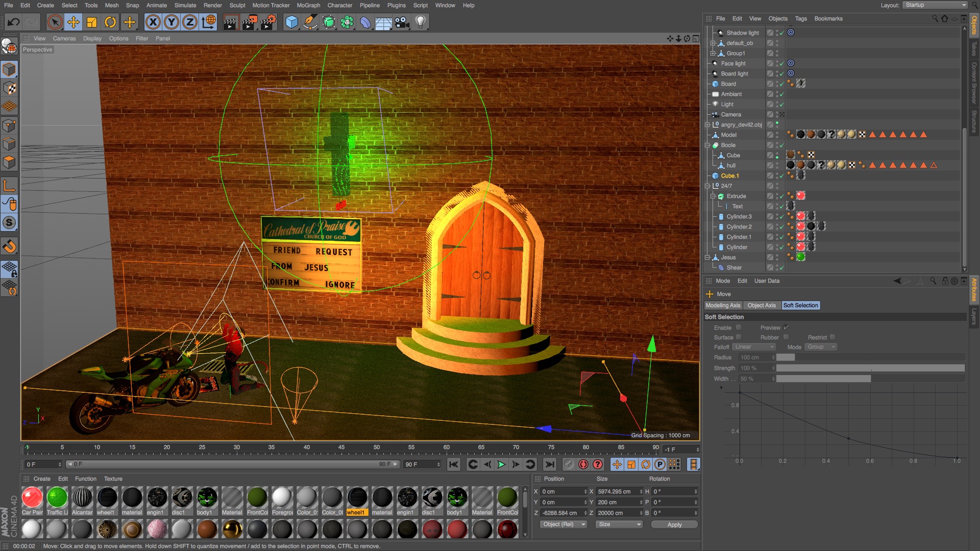Select the Car Paint material thumbnail
The image size is (980, 551).
(x=32, y=497)
